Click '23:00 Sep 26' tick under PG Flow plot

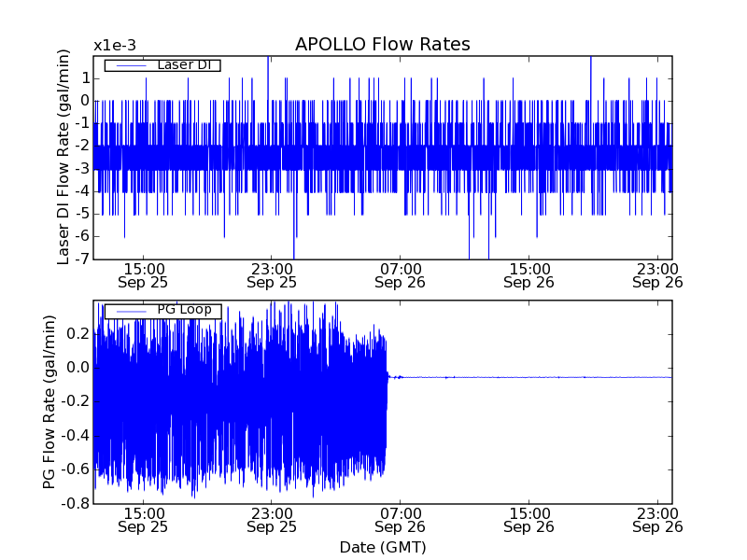coord(657,520)
